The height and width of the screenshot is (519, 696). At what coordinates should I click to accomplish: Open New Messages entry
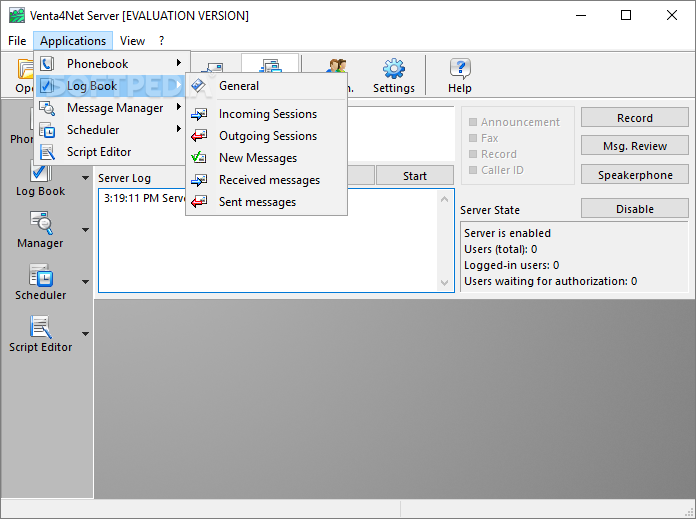click(266, 158)
